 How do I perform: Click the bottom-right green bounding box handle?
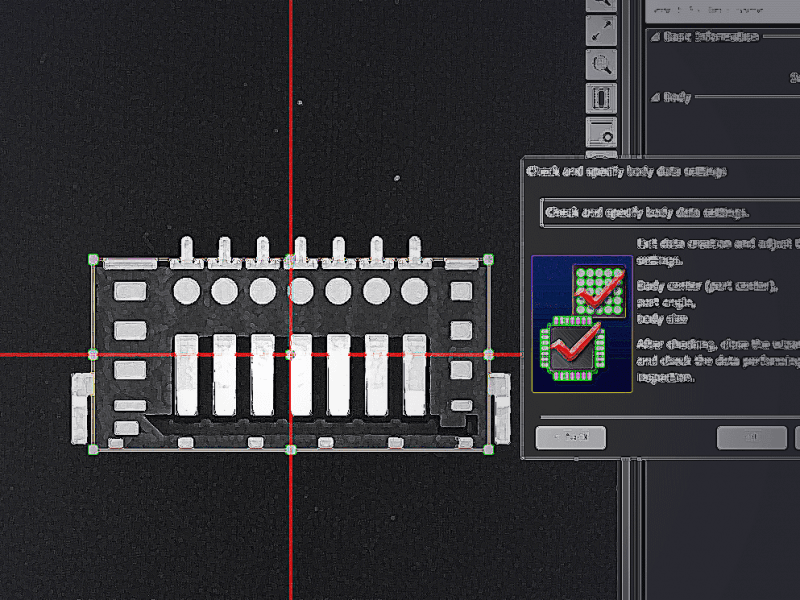(488, 449)
